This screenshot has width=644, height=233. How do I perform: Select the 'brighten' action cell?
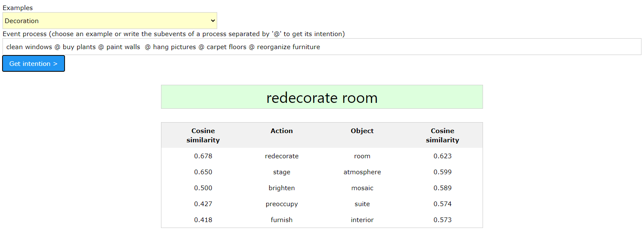coord(282,188)
